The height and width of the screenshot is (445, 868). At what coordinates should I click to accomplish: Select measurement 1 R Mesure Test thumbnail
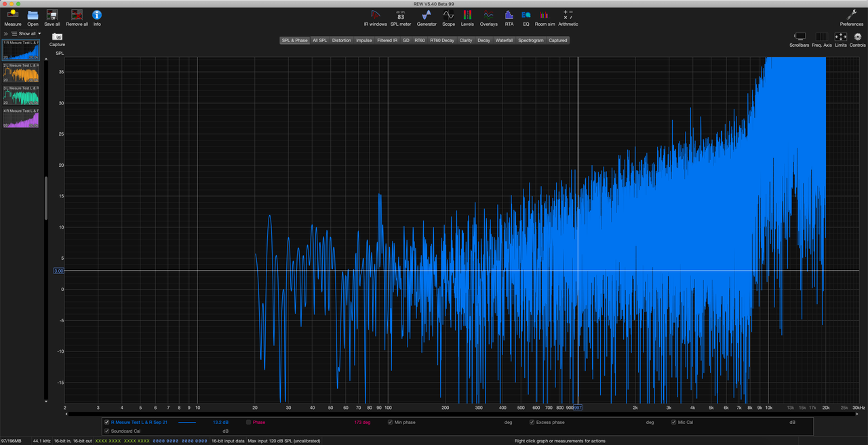pos(20,50)
